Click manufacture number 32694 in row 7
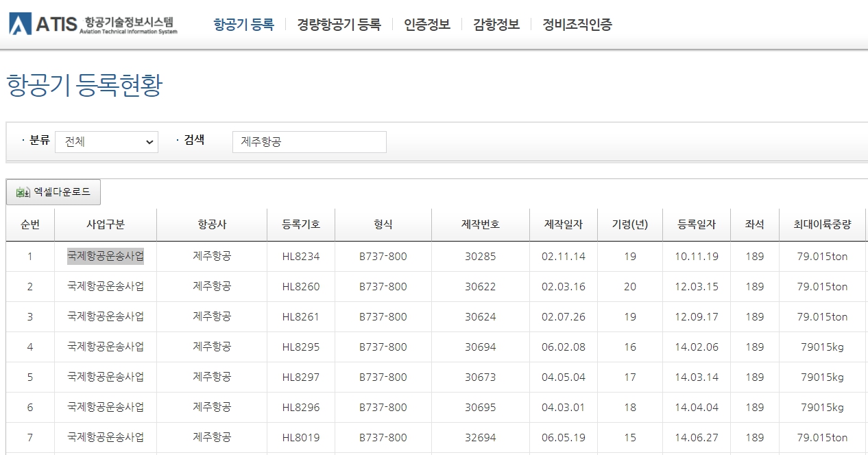 pyautogui.click(x=480, y=437)
